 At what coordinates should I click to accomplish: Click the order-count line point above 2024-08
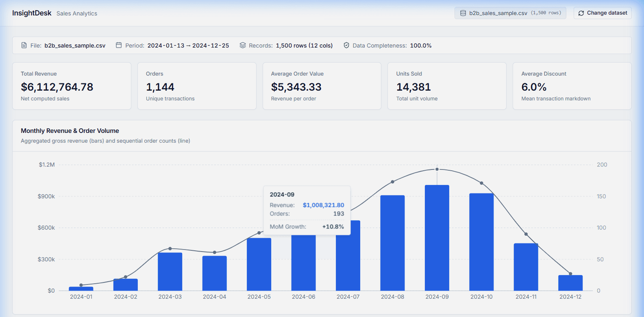pyautogui.click(x=392, y=182)
